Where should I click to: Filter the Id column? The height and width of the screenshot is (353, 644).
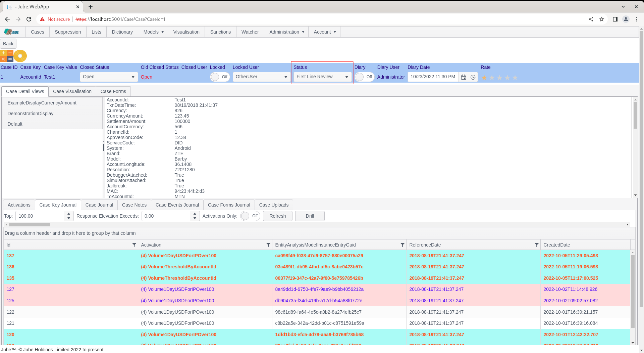tap(134, 245)
